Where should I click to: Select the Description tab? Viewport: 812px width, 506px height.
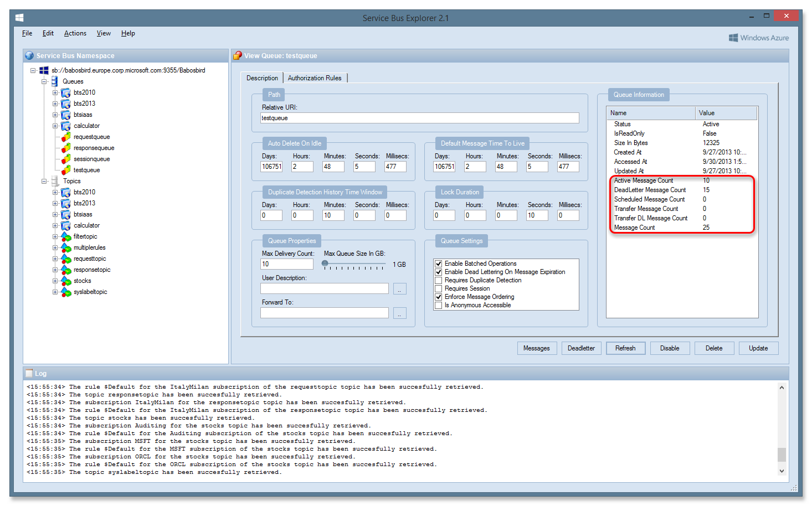262,78
